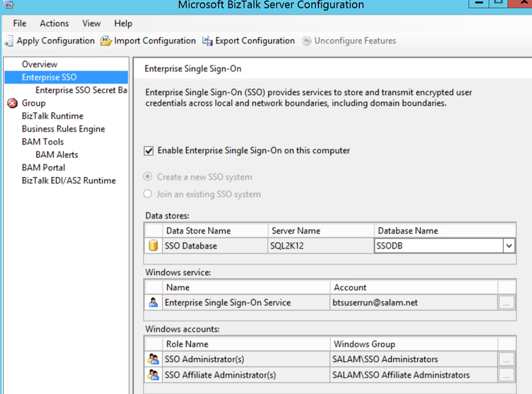Image resolution: width=532 pixels, height=394 pixels.
Task: Select Business Rules Engine tree item
Action: [x=63, y=129]
